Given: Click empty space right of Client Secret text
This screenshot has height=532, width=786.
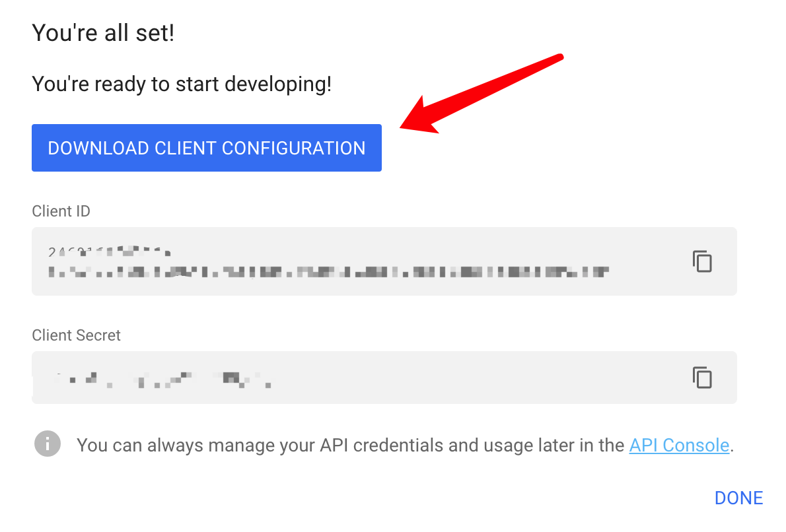Looking at the screenshot, I should pos(476,378).
